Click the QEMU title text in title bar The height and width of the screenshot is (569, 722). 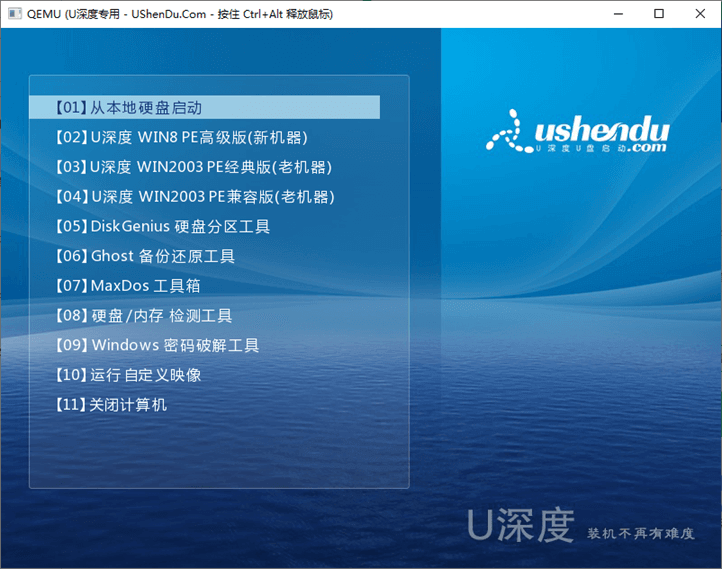pos(180,14)
